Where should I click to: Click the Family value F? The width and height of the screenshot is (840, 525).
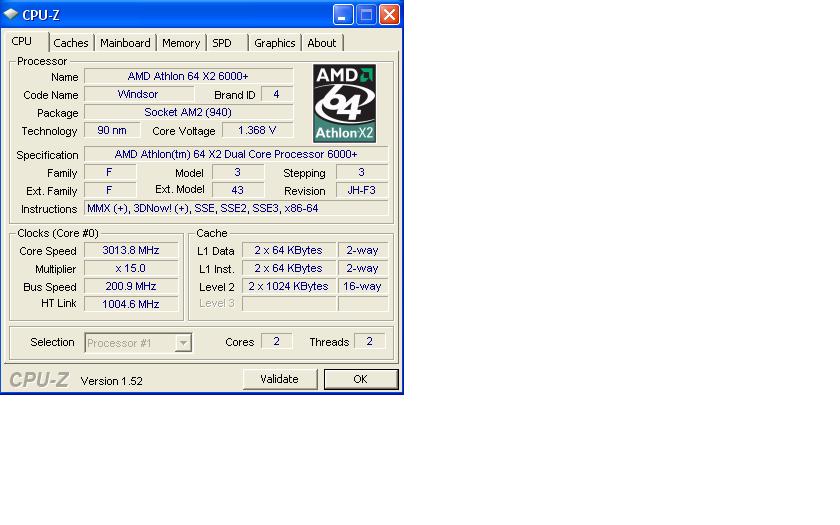110,172
